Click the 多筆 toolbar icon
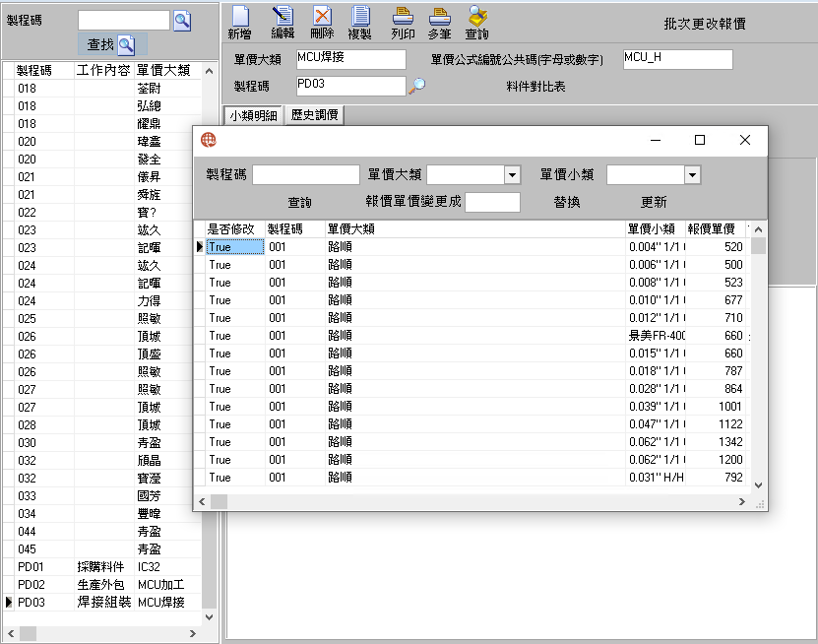Screen dimensions: 818x644 [x=439, y=23]
